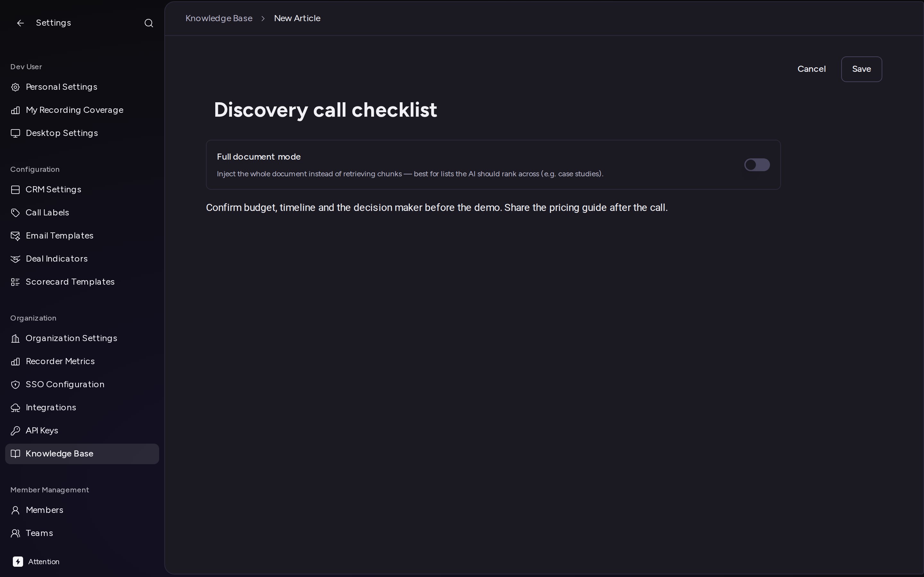Click the SSO Configuration shield icon

click(15, 384)
